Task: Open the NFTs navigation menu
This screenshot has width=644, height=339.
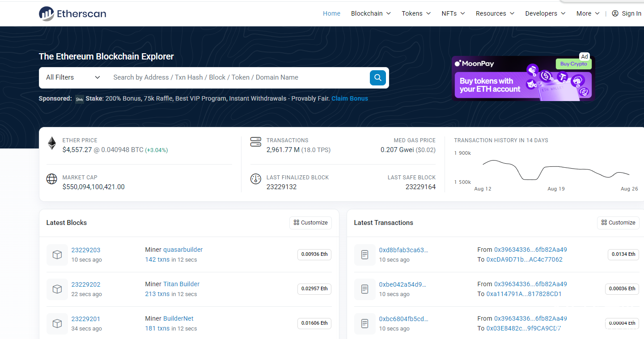Action: click(453, 13)
